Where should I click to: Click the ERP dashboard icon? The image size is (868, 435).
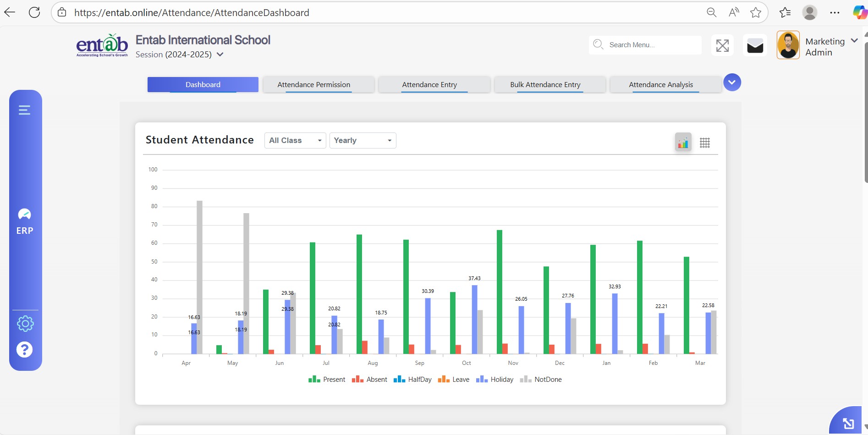pos(25,215)
